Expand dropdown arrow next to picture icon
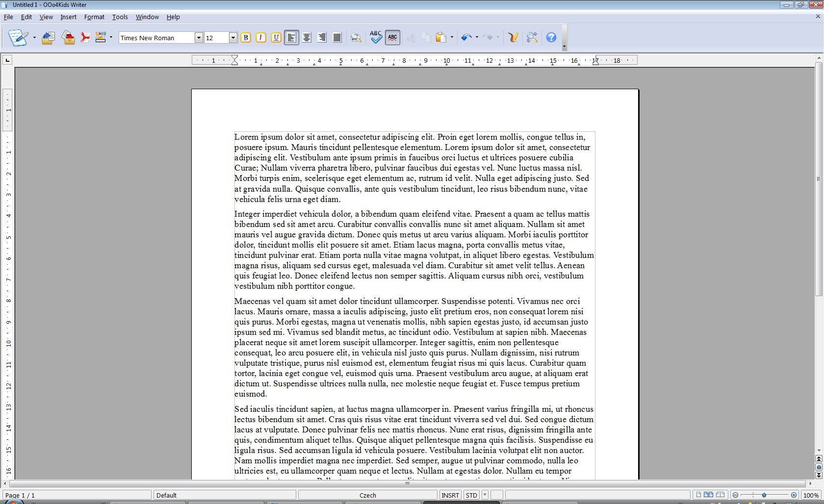Viewport: 824px width, 504px height. [x=111, y=38]
